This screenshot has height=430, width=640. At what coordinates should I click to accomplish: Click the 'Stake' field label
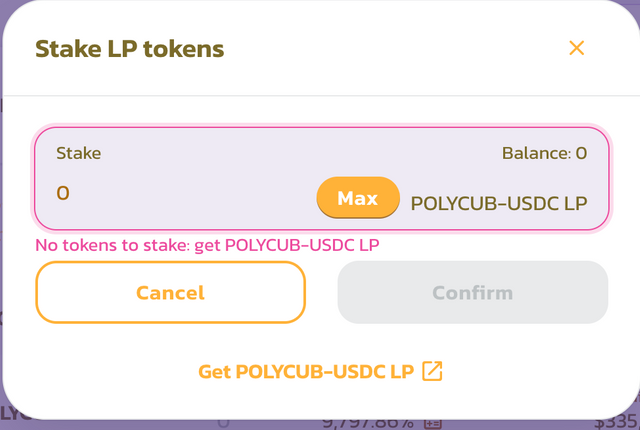78,154
